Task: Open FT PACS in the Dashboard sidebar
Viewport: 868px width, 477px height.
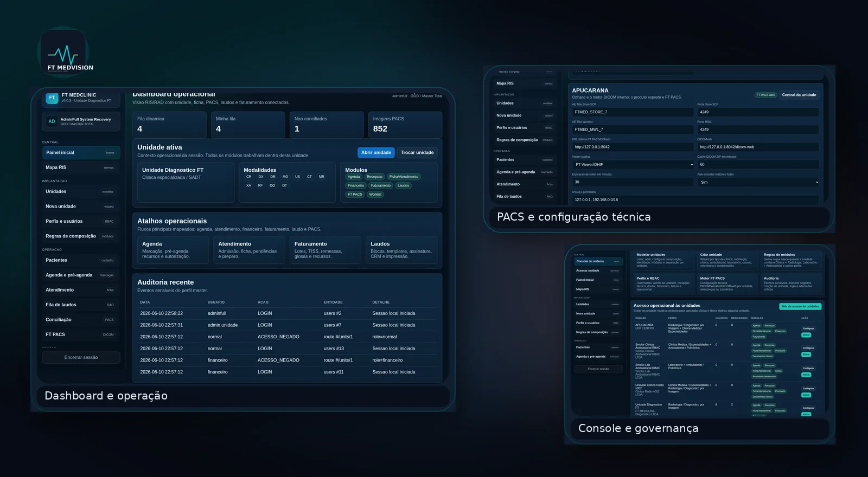Action: [x=81, y=334]
